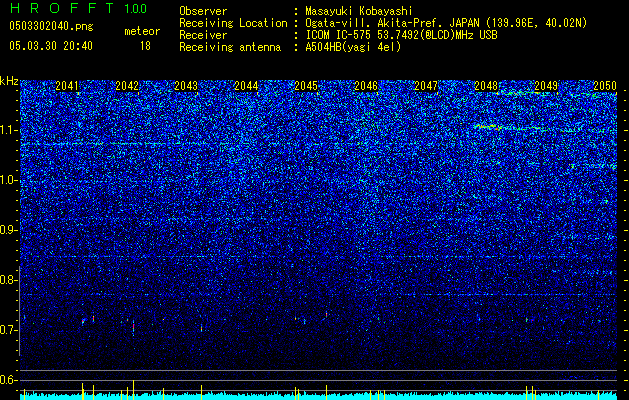The image size is (629, 400).
Task: Click the Receiving Location value Ogata-vill. Akita-Pref.
Action: pos(375,23)
